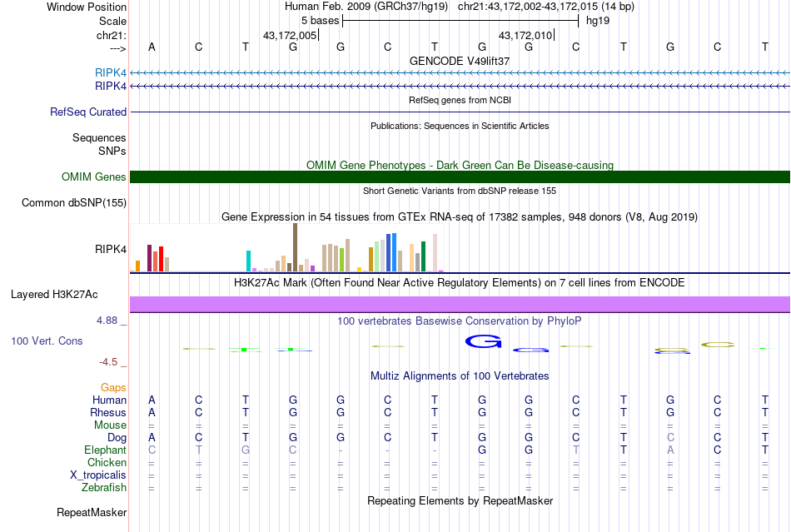Click the dark green bar in GTEx chart
The image size is (791, 532).
point(423,256)
